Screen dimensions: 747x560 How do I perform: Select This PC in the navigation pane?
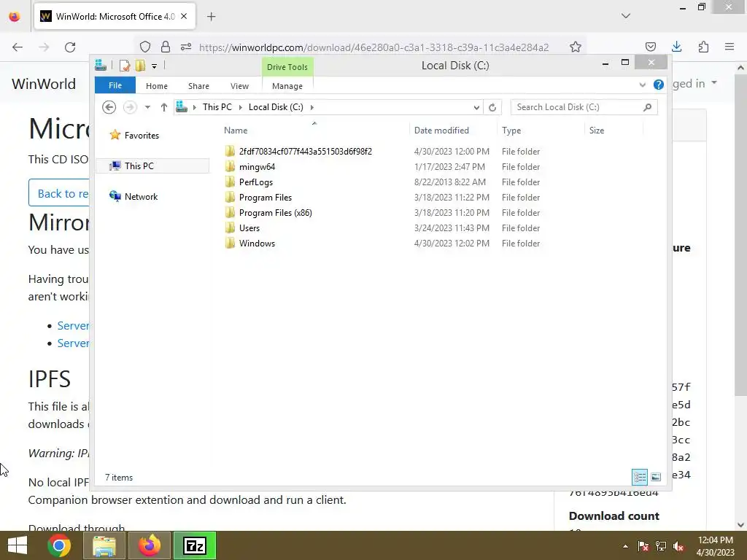coord(152,166)
